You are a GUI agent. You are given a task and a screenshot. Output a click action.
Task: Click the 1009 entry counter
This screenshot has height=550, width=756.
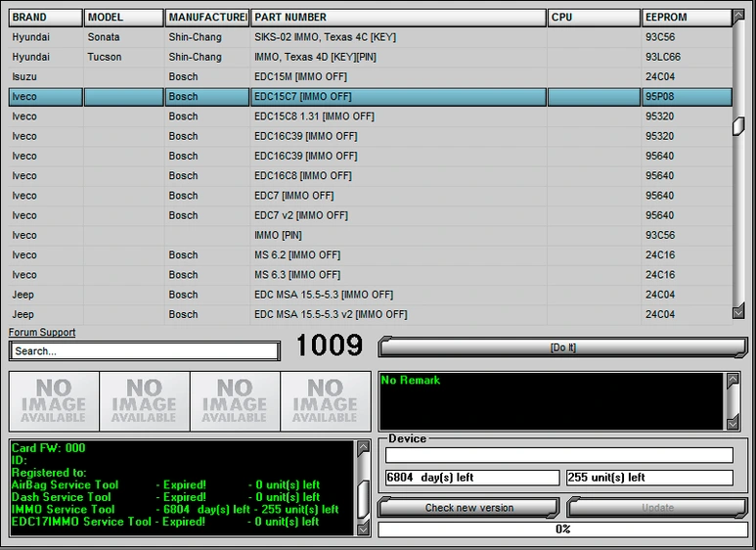click(x=329, y=345)
